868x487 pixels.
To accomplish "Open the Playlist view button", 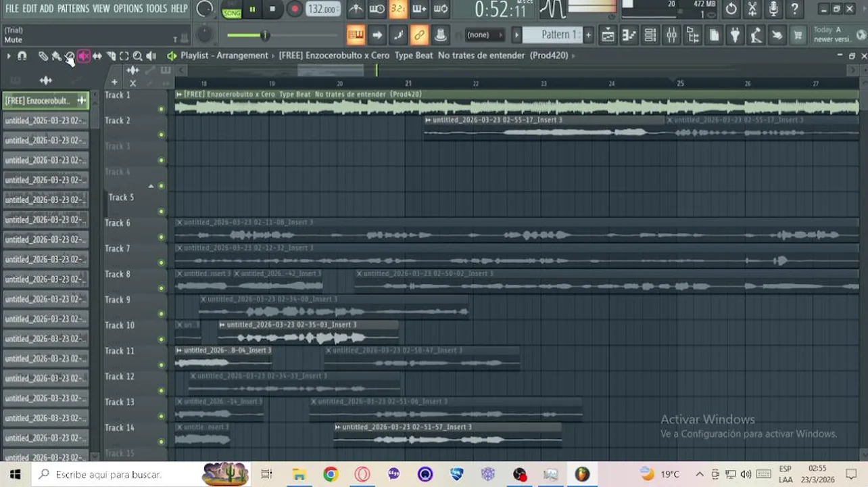I will (608, 35).
